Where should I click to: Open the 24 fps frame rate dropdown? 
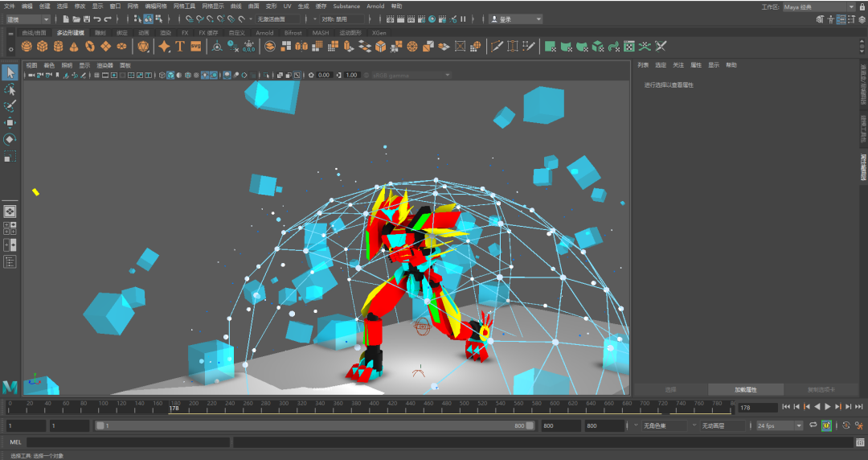point(780,425)
